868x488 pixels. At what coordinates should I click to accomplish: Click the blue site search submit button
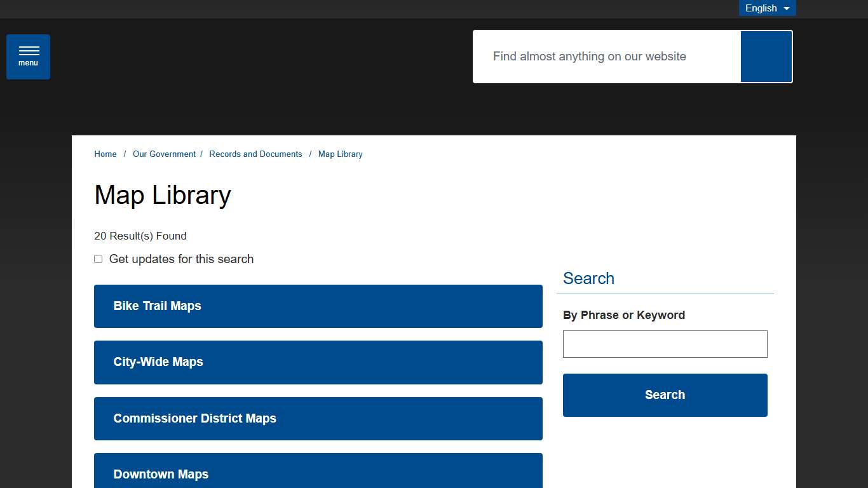pyautogui.click(x=766, y=57)
